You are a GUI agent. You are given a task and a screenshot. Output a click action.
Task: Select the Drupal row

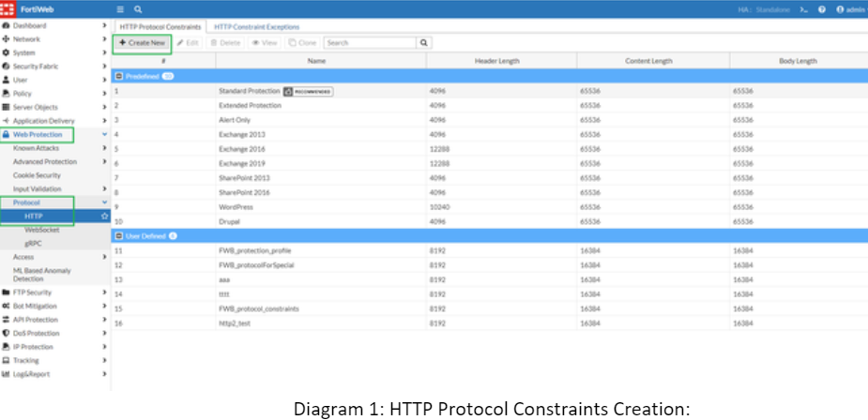pos(489,221)
